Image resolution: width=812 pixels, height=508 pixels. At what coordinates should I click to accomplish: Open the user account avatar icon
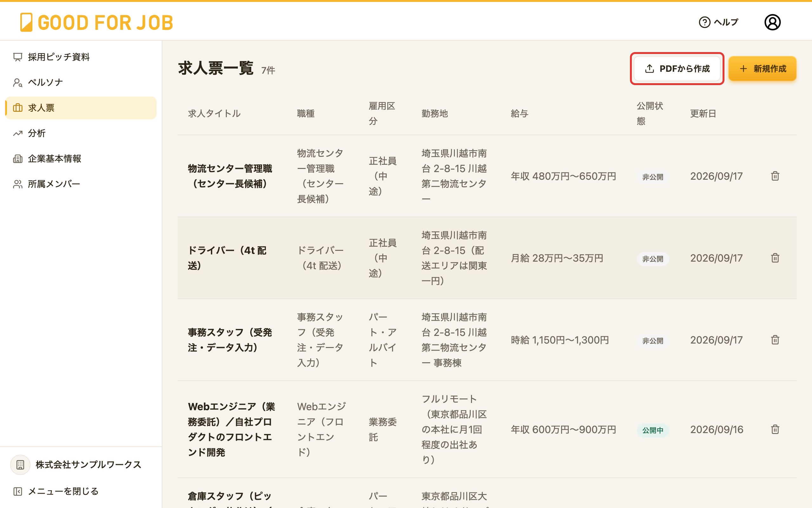coord(772,22)
